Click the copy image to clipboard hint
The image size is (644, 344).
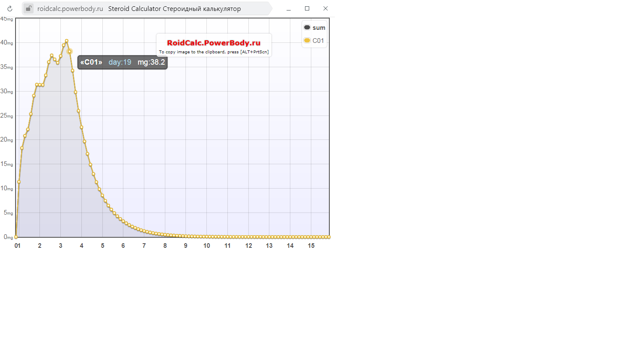(x=214, y=52)
